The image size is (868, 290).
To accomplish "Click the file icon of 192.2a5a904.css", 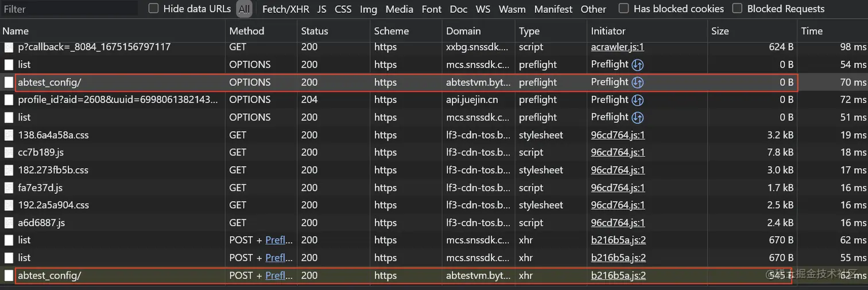I will point(9,206).
